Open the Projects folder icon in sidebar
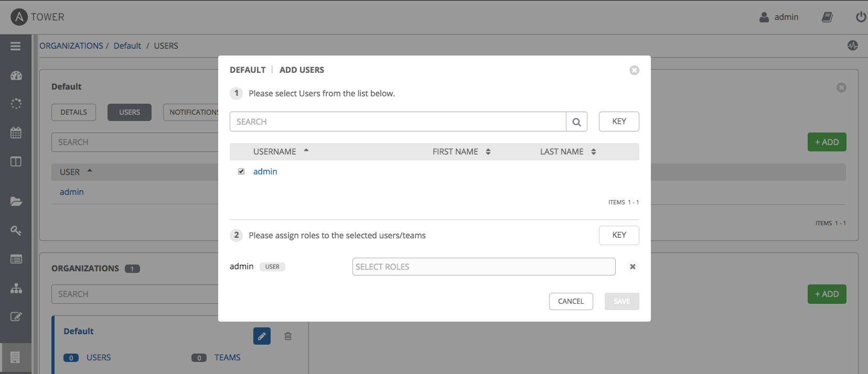868x374 pixels. [x=16, y=202]
